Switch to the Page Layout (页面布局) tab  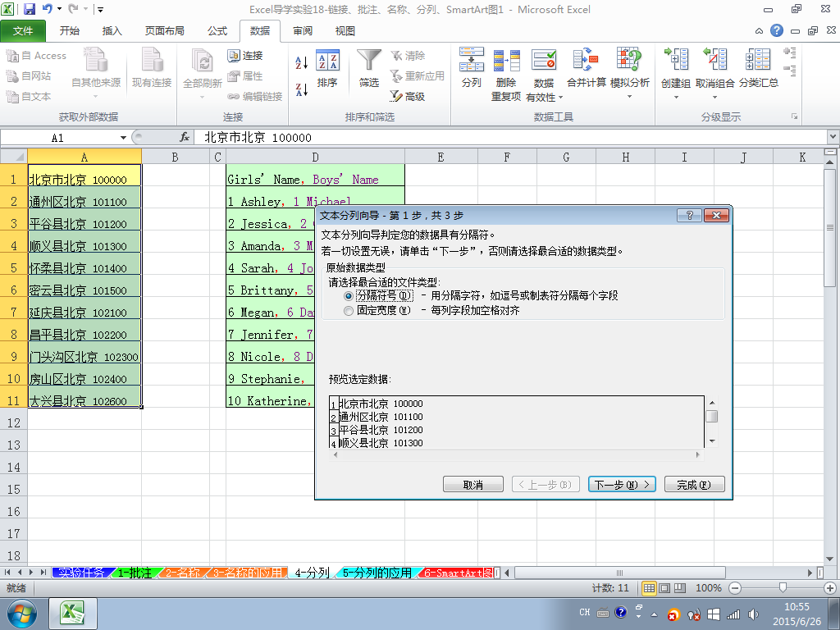click(164, 31)
